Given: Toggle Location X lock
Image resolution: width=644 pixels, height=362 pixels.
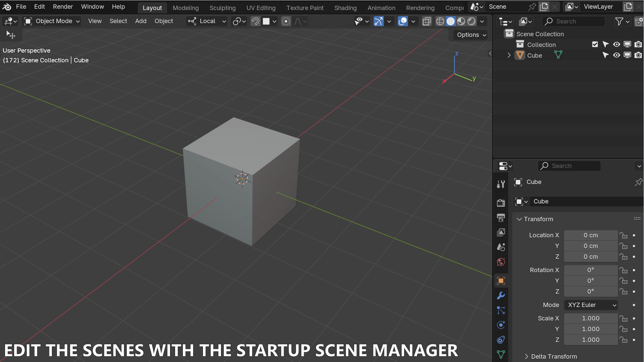Looking at the screenshot, I should coord(623,235).
